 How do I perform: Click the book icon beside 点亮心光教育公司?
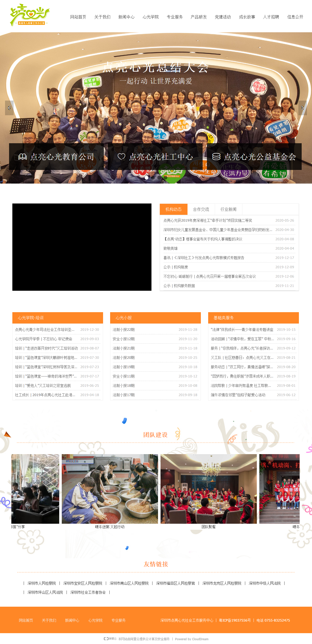[x=22, y=157]
